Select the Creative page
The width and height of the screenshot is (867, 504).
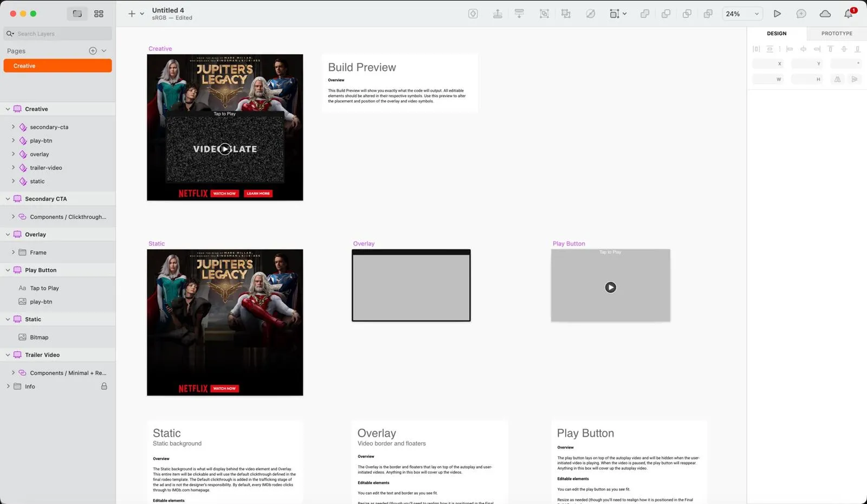click(x=57, y=66)
